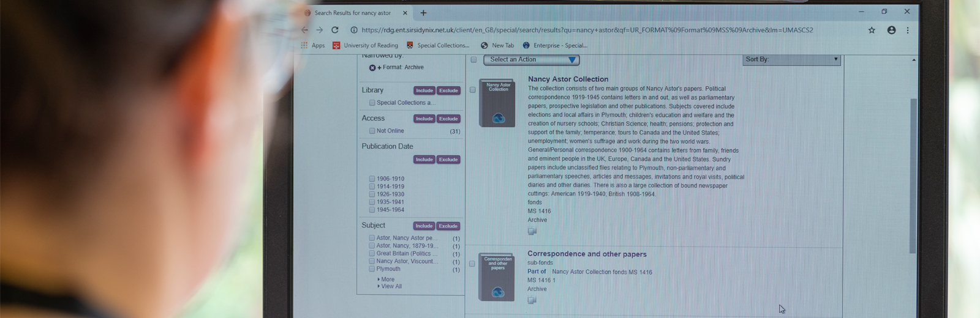Click Exclude button for Subject facet

tap(448, 226)
